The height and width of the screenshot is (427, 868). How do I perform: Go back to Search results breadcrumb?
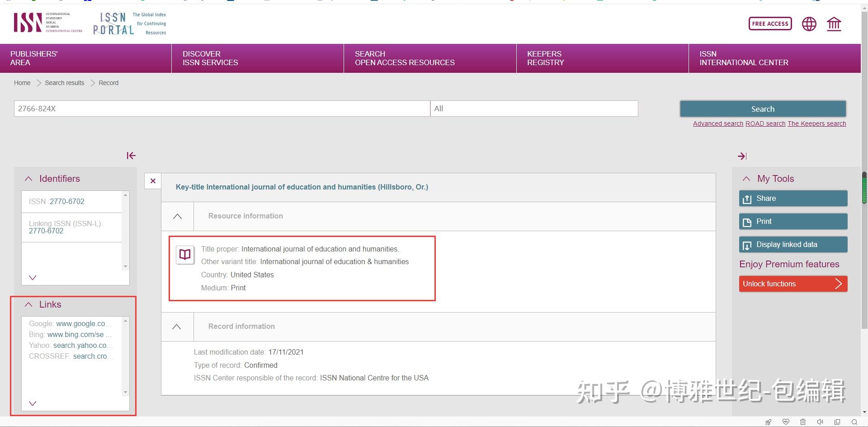(x=64, y=83)
